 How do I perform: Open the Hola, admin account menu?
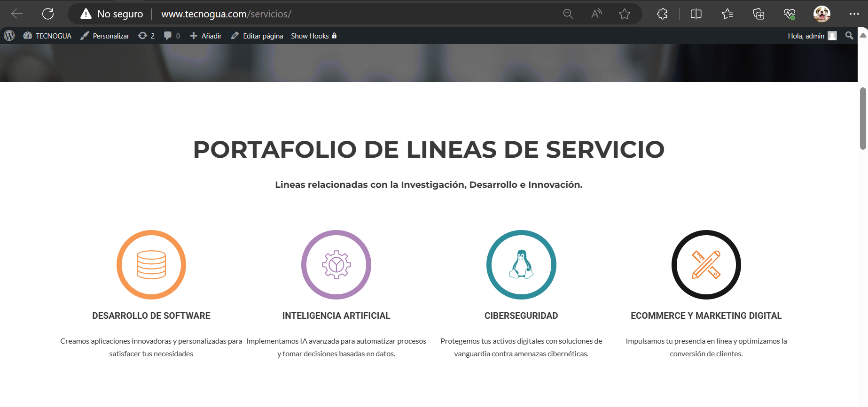[812, 36]
